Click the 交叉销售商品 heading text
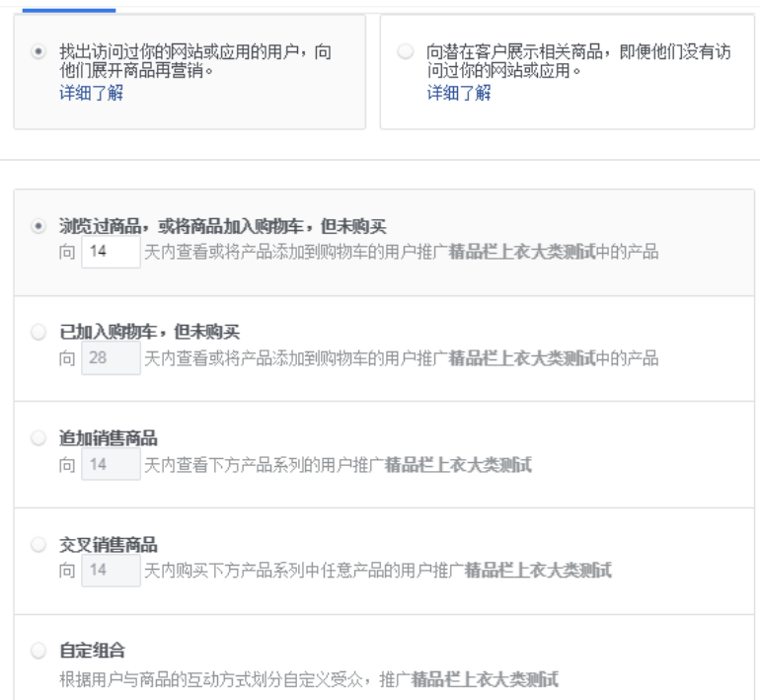The height and width of the screenshot is (700, 760). [x=109, y=544]
